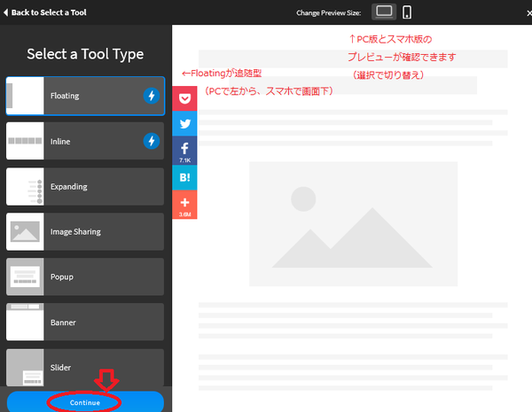Switch preview to mobile size

tap(407, 12)
